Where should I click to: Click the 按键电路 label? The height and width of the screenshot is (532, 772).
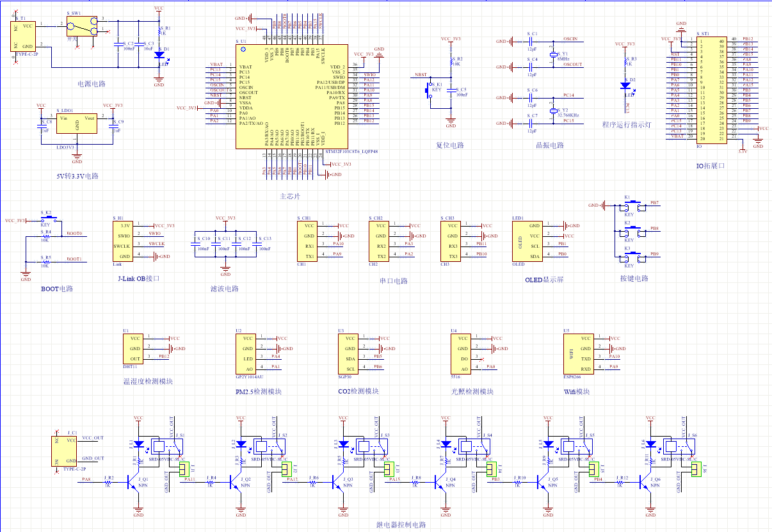634,278
